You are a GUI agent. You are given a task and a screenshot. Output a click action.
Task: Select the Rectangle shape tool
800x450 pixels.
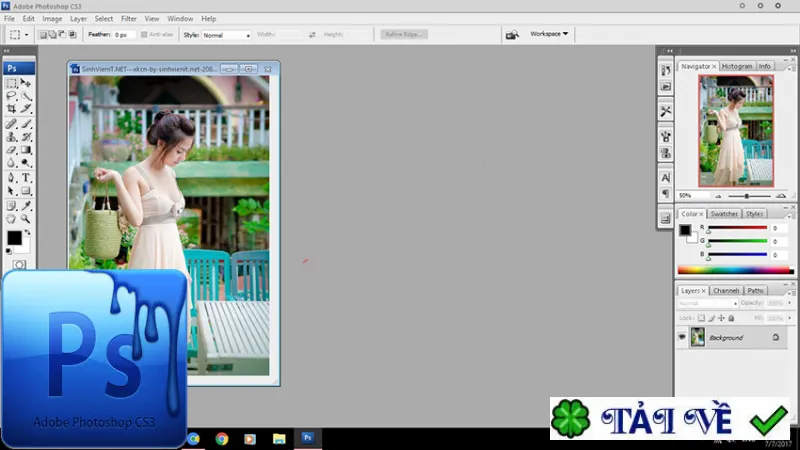[x=26, y=191]
